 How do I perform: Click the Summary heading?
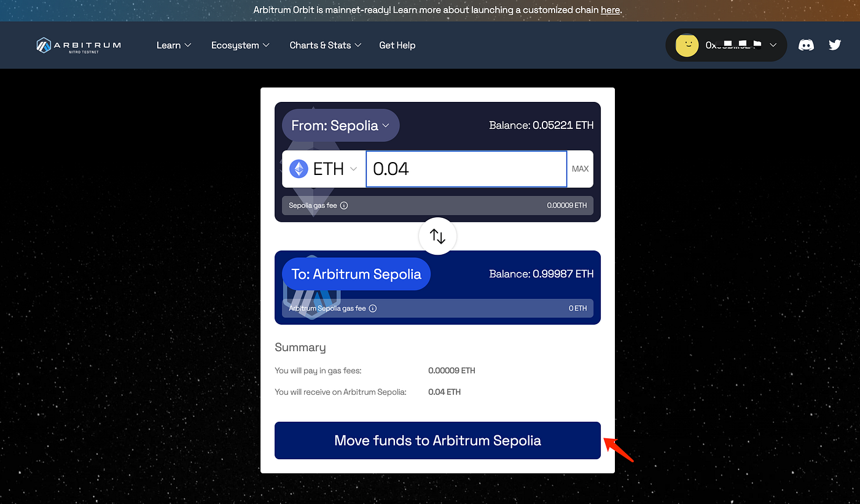click(x=300, y=347)
